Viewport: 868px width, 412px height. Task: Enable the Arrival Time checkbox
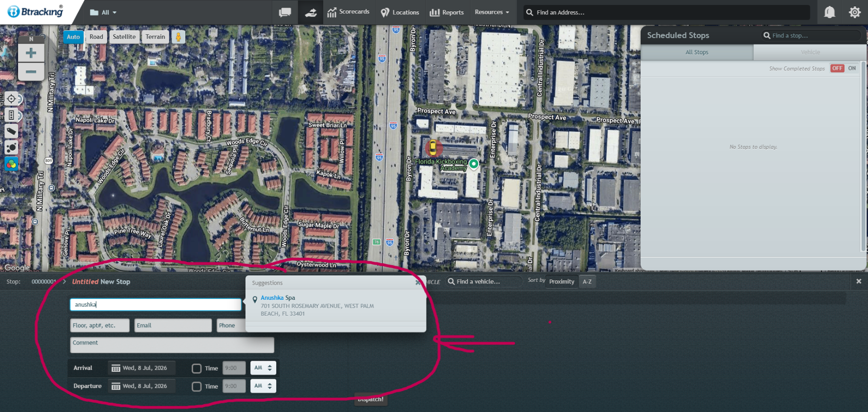click(197, 368)
